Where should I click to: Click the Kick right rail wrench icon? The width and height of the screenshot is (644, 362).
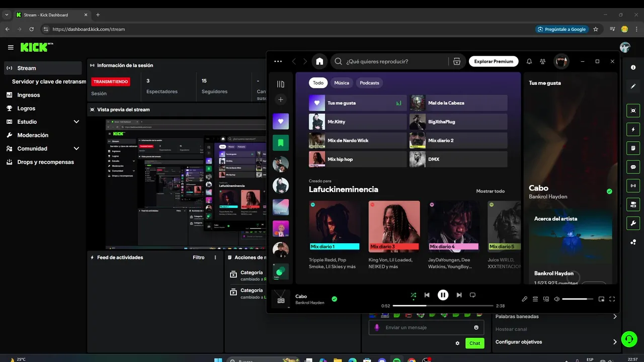point(633,223)
